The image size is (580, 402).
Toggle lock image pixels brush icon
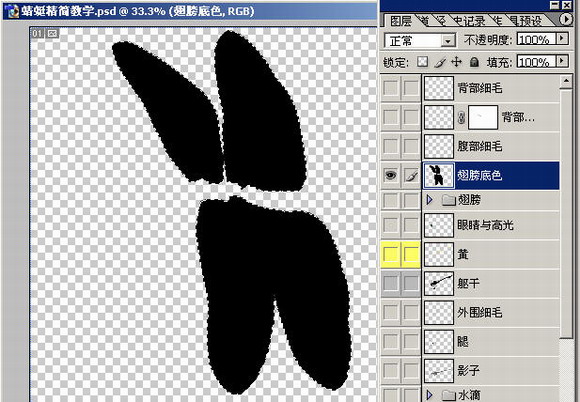pyautogui.click(x=439, y=62)
